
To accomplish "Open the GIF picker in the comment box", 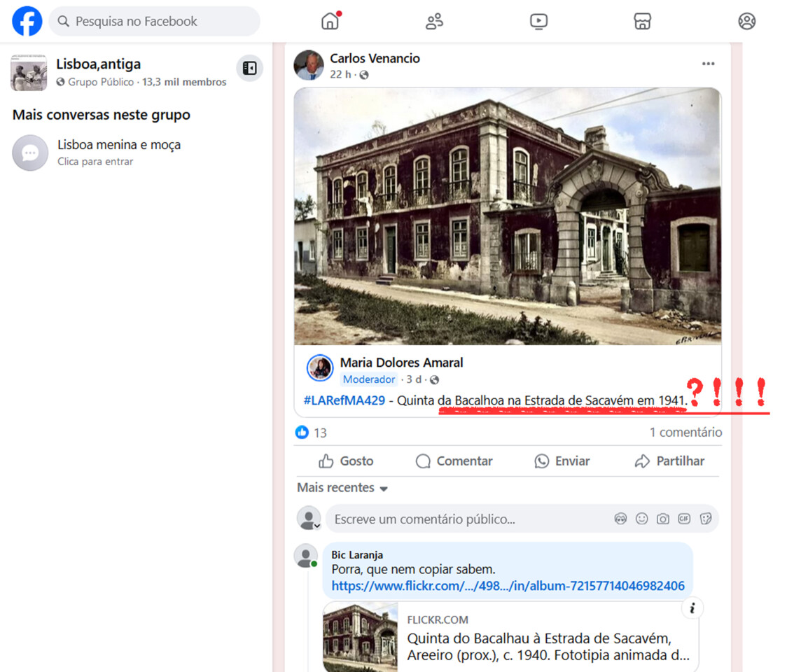I will [x=684, y=519].
